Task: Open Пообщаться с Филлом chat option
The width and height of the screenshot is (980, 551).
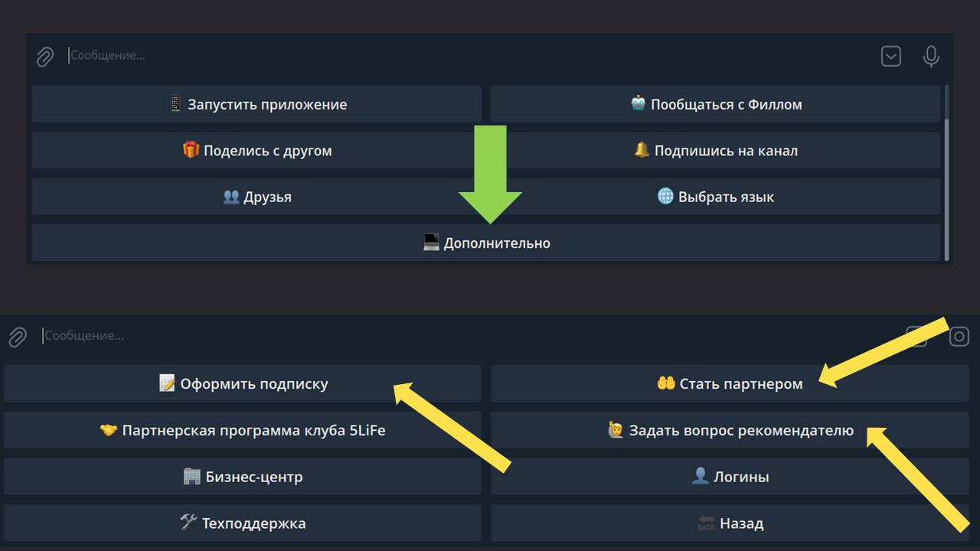Action: [x=715, y=105]
